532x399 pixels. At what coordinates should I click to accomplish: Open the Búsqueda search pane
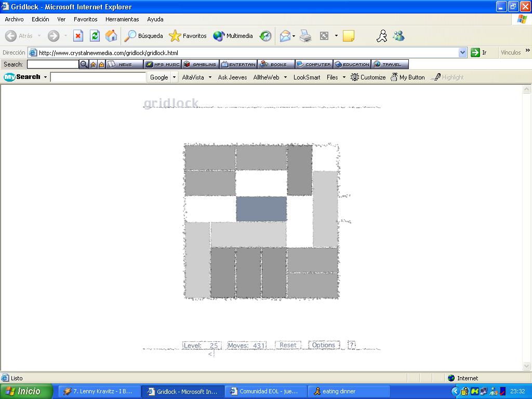(x=143, y=36)
